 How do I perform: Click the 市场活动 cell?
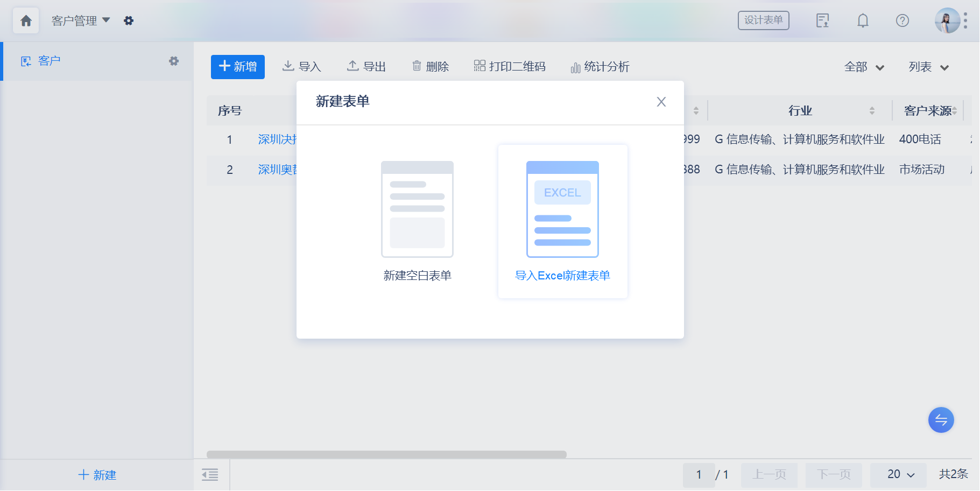tap(922, 170)
